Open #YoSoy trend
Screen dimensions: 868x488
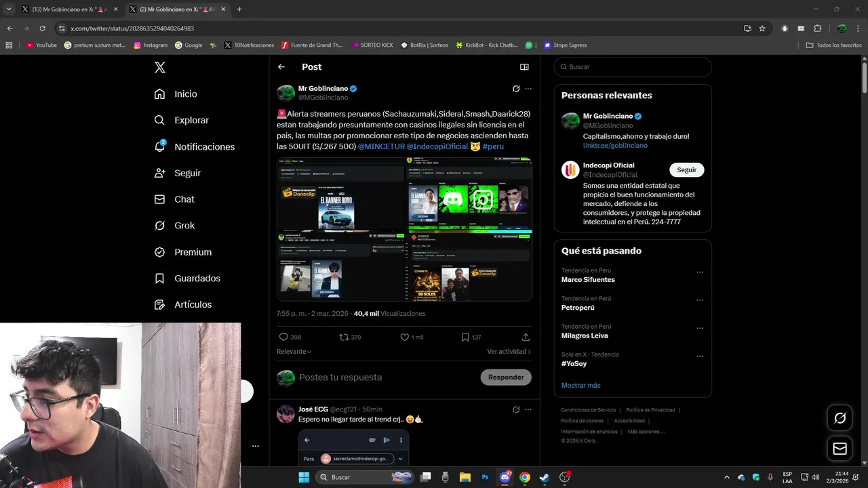coord(574,364)
